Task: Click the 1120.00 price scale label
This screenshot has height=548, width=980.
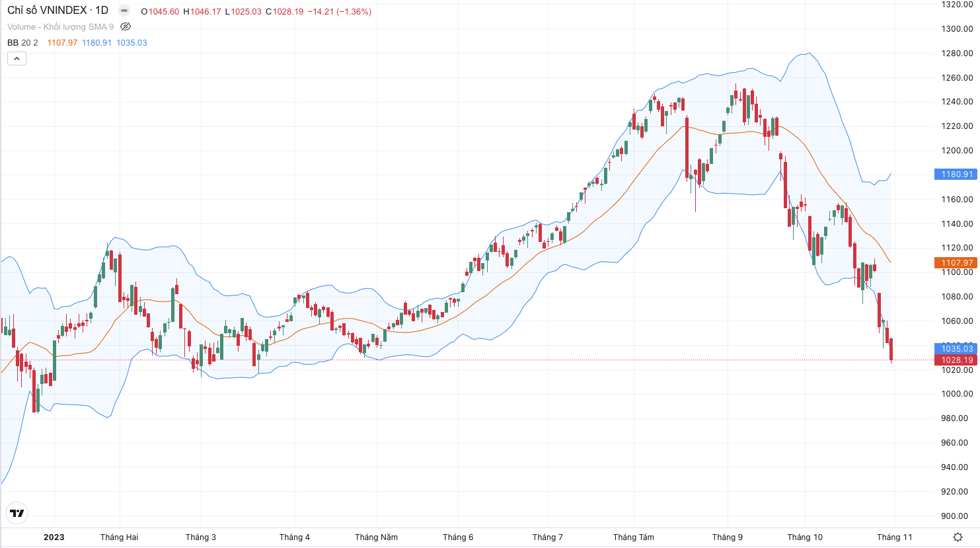Action: tap(957, 247)
